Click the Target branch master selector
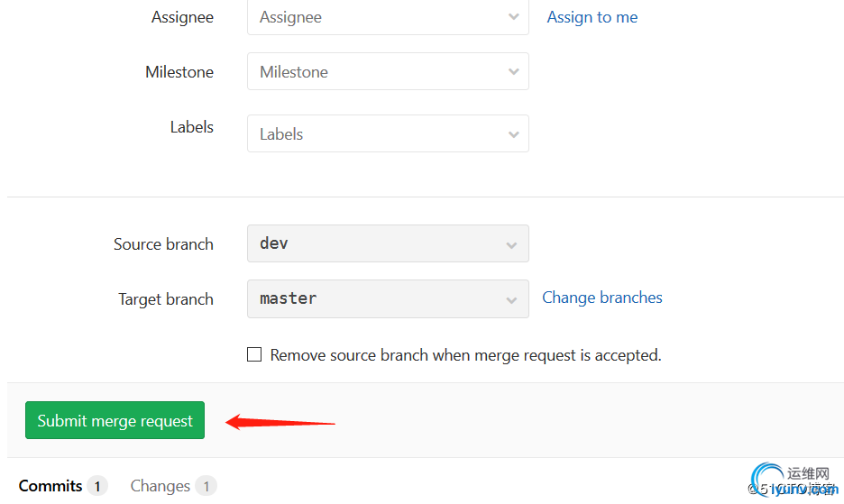Screen dimensions: 844x504 point(387,298)
